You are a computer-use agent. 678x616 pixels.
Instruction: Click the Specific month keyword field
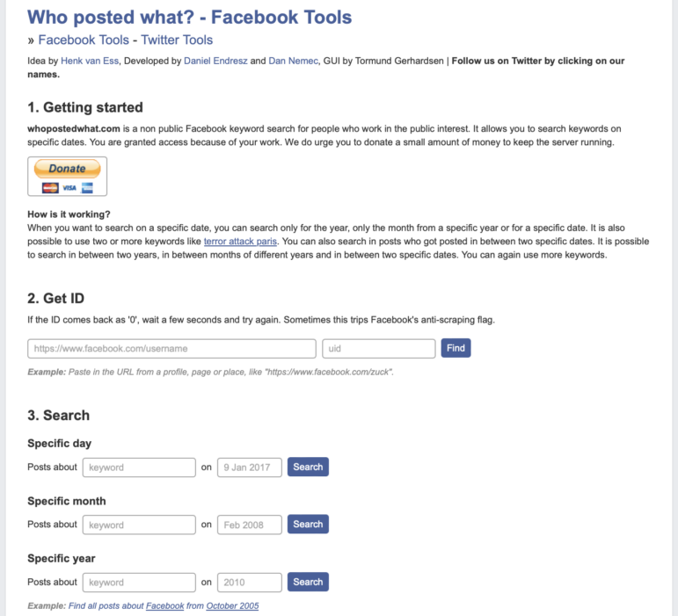pyautogui.click(x=139, y=525)
